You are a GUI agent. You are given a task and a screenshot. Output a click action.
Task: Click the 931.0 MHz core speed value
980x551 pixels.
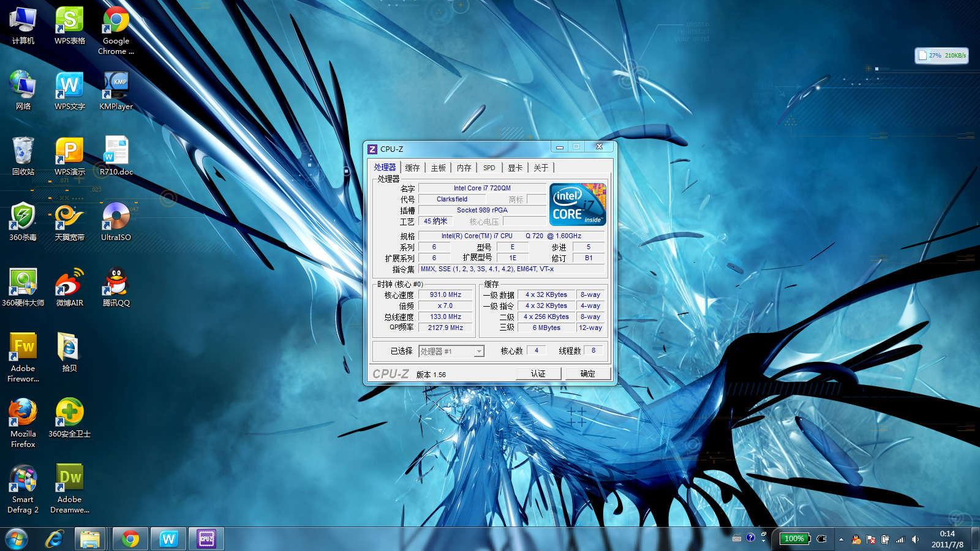[445, 294]
